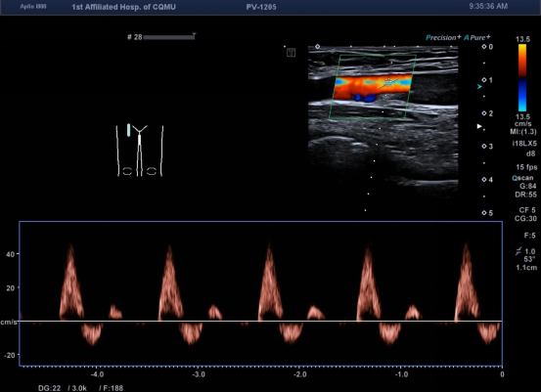Open the PV-1205 preset label
Image resolution: width=541 pixels, height=392 pixels.
tap(261, 7)
